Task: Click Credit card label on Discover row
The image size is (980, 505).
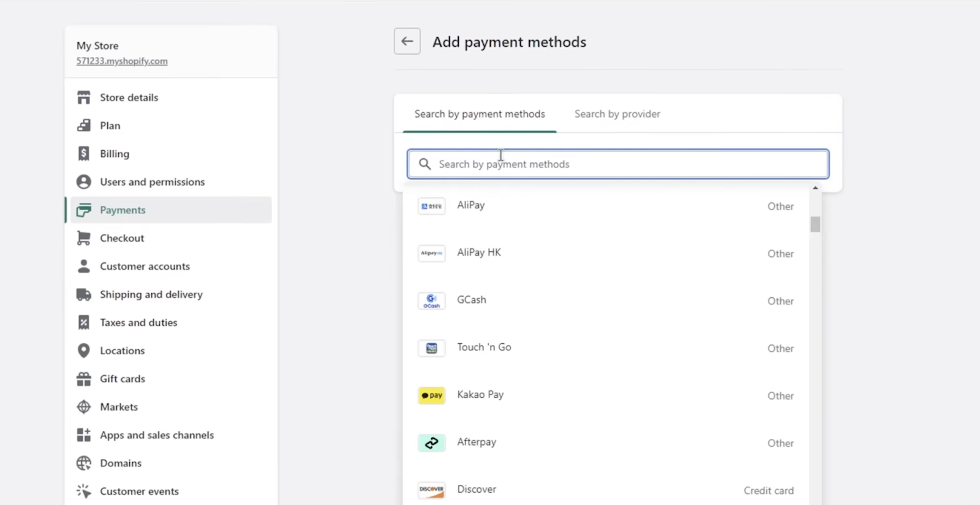Action: click(769, 491)
